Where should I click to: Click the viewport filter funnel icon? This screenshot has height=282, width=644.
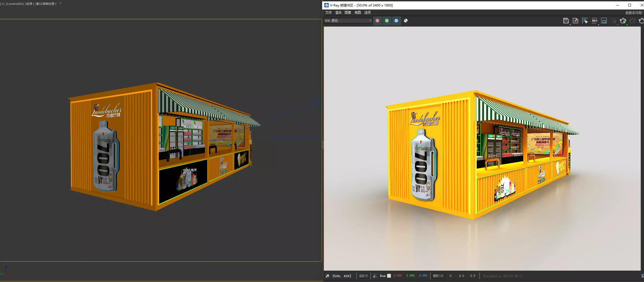60,4
